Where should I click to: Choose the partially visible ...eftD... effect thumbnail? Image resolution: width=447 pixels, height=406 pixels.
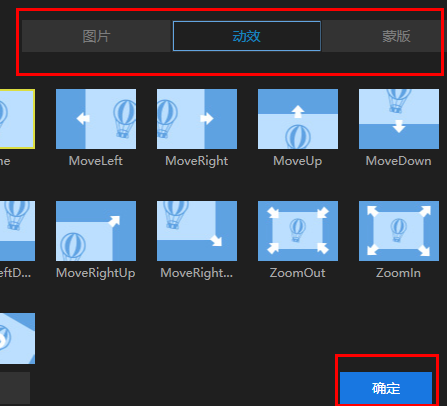[17, 231]
